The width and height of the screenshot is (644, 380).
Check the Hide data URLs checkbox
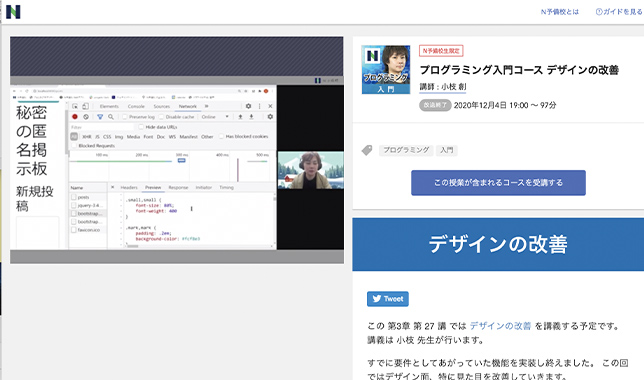click(141, 127)
